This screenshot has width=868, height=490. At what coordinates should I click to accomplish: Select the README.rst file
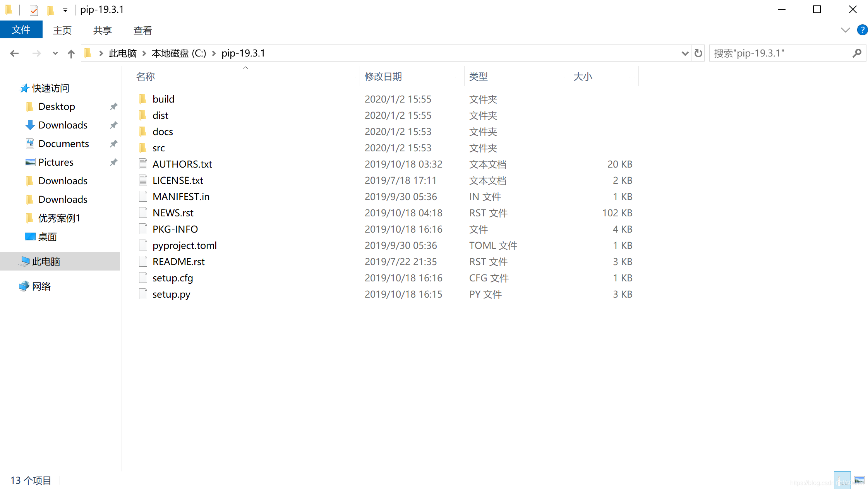pos(178,262)
